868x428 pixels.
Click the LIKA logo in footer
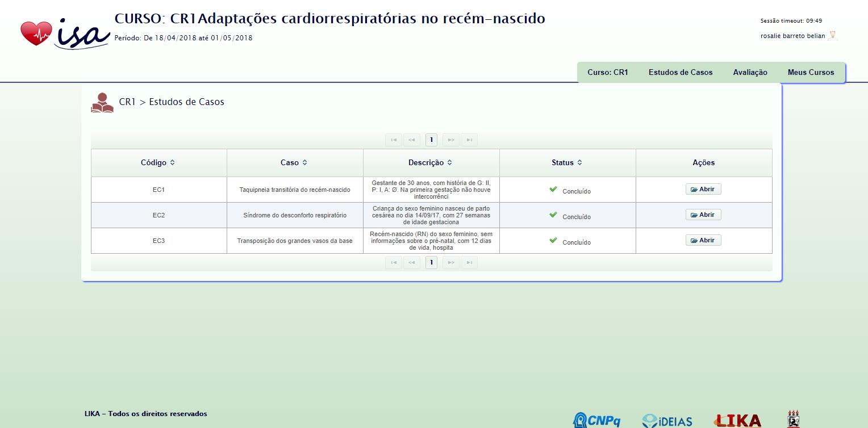pos(737,420)
